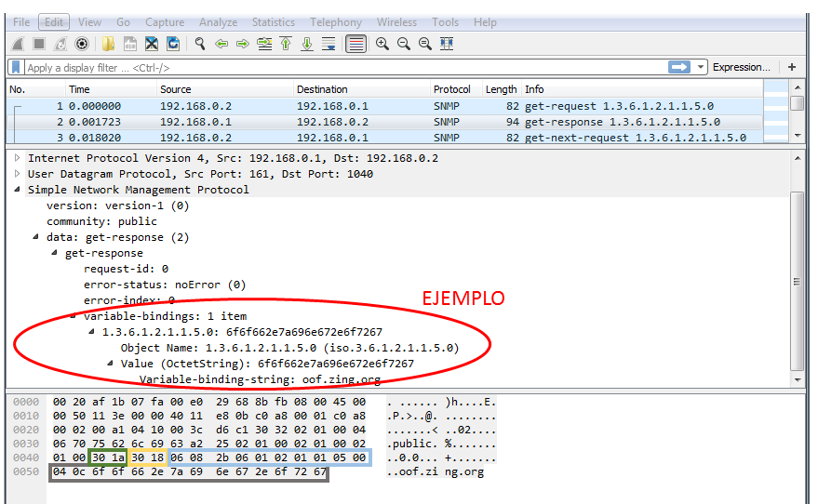Click the open capture file folder icon
Image resolution: width=818 pixels, height=504 pixels.
tap(109, 44)
